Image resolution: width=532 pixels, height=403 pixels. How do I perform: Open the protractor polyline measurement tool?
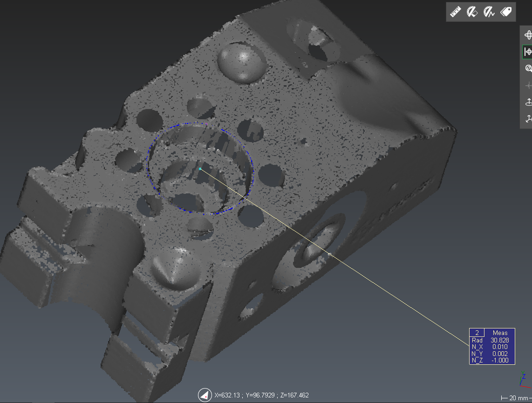(489, 12)
